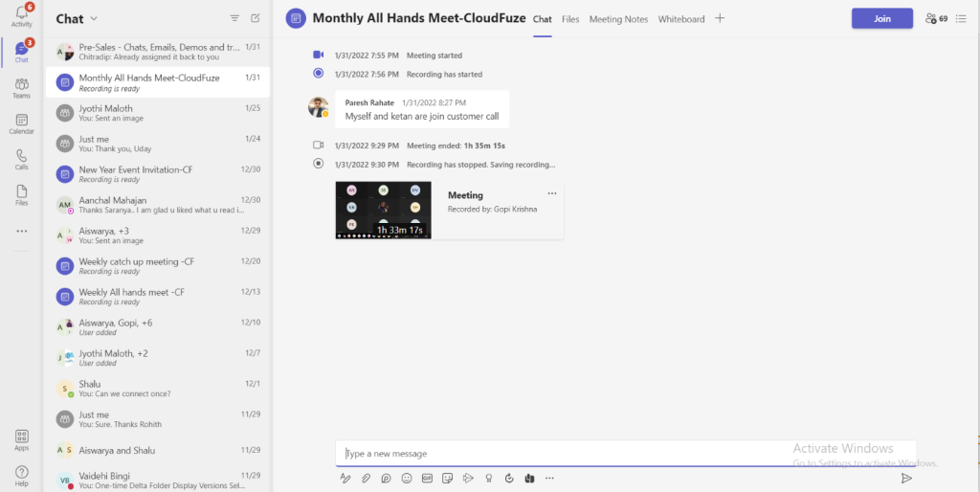
Task: Open the Apps store in the sidebar
Action: click(x=21, y=440)
